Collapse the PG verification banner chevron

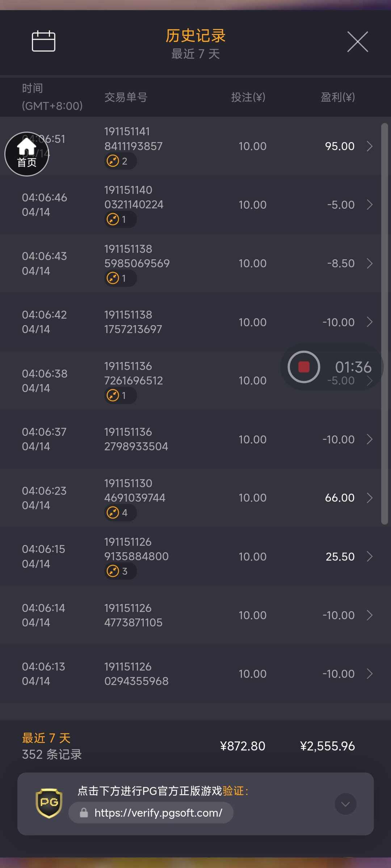click(345, 804)
